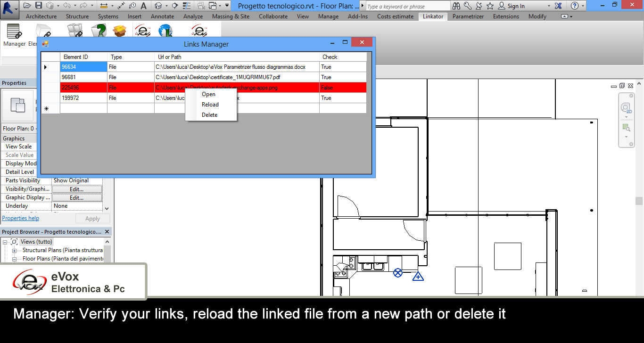This screenshot has width=644, height=343.
Task: Click Apply in the Properties panel
Action: click(92, 218)
